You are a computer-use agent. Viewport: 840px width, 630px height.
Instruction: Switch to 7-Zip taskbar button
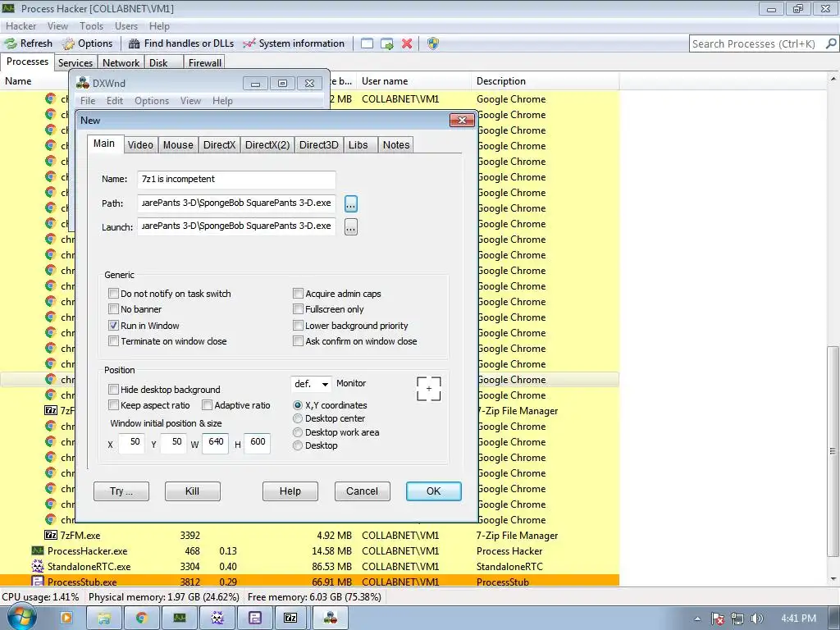(290, 618)
